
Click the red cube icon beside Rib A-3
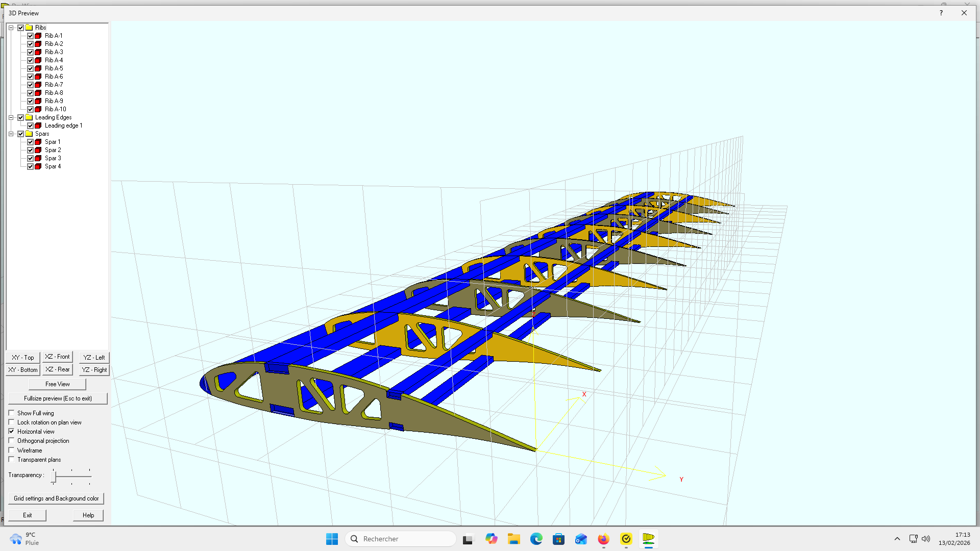(x=38, y=52)
